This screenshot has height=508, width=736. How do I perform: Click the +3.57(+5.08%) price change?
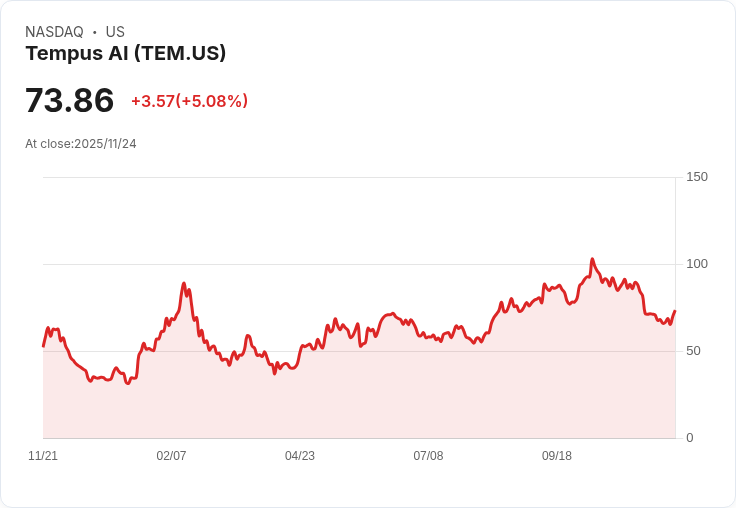coord(189,101)
